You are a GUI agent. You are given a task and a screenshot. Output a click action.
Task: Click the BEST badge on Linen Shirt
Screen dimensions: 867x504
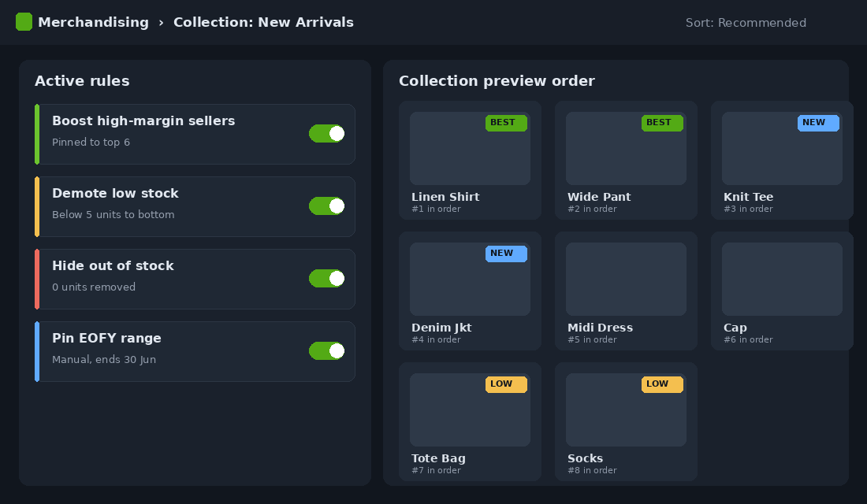tap(506, 123)
